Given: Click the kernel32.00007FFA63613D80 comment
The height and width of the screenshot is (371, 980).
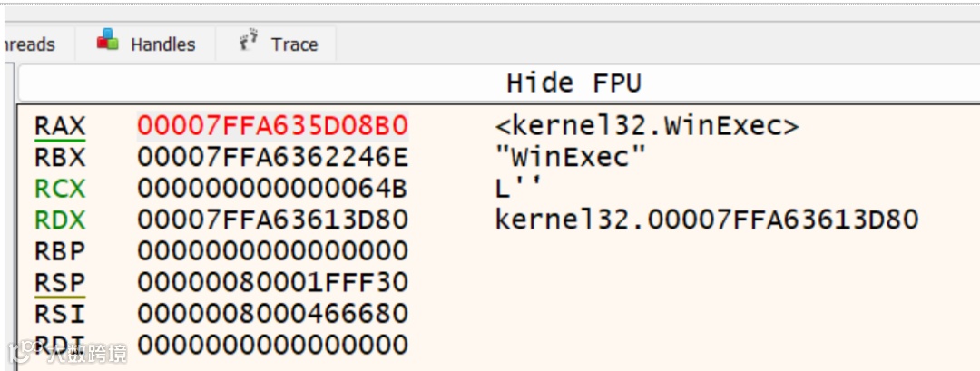Looking at the screenshot, I should tap(707, 220).
